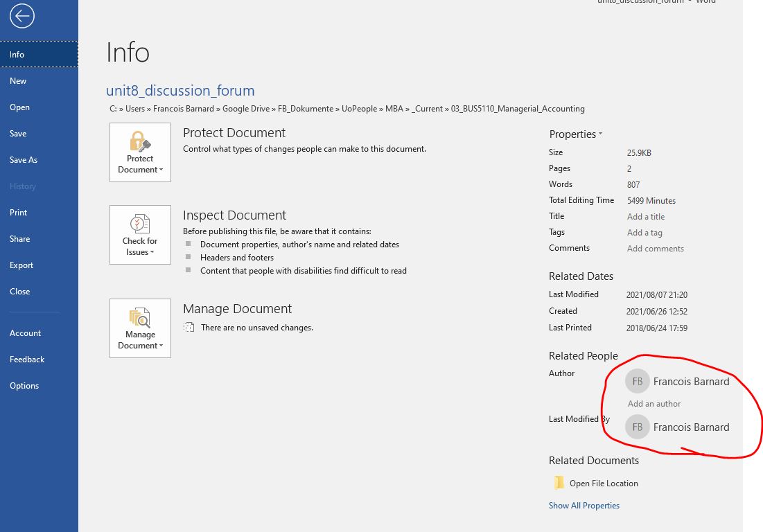Select the Info tab in the sidebar
Viewport: 763px width, 532px height.
pyautogui.click(x=39, y=55)
